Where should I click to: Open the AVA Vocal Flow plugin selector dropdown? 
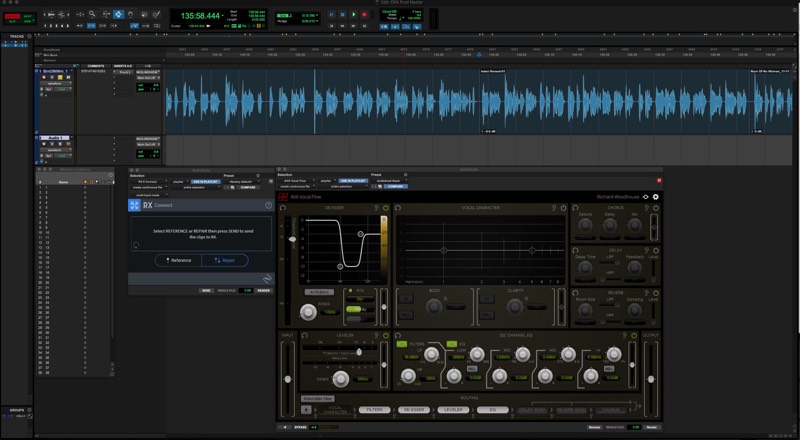pos(297,180)
